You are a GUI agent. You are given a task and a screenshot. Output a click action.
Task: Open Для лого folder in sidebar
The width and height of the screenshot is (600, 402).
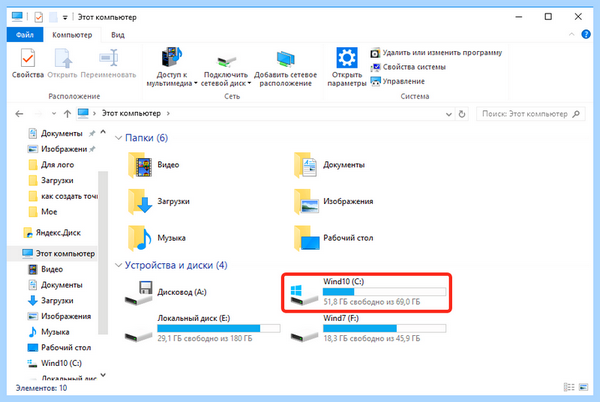[51, 165]
